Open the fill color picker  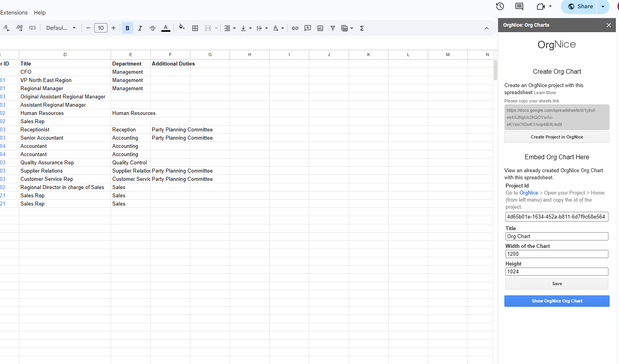(181, 28)
